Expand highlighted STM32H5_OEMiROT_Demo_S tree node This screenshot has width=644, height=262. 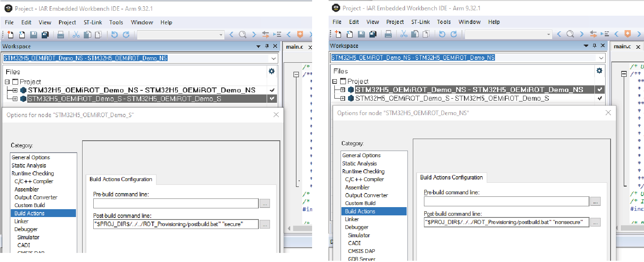coord(15,99)
